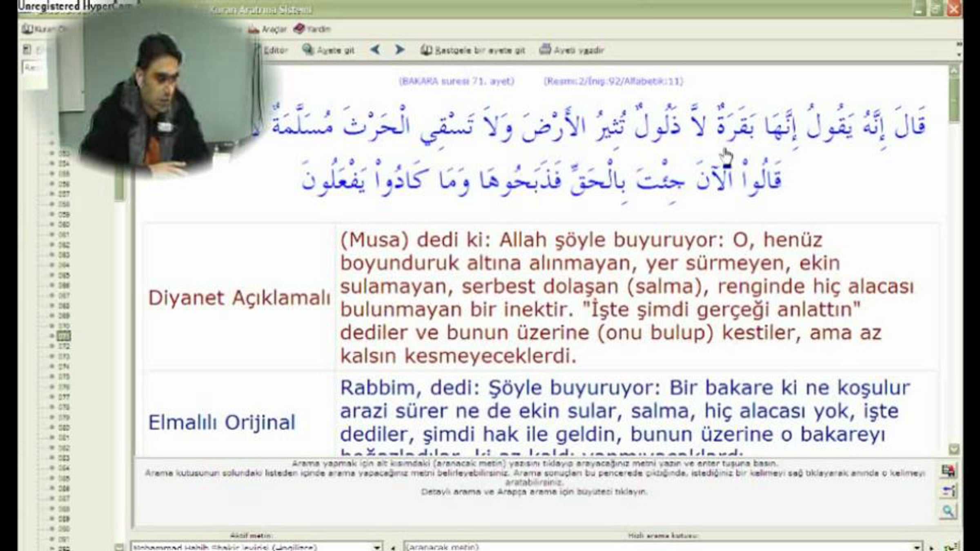The height and width of the screenshot is (551, 980).
Task: Click the 'Rastgele bir ayete git' book icon
Action: (426, 50)
